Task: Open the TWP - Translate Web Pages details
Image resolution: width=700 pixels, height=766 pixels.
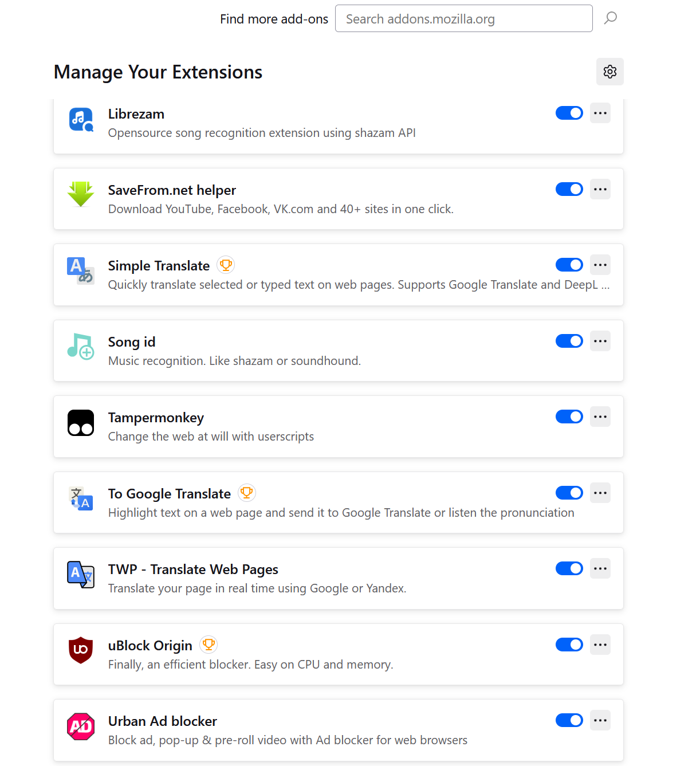Action: click(193, 569)
